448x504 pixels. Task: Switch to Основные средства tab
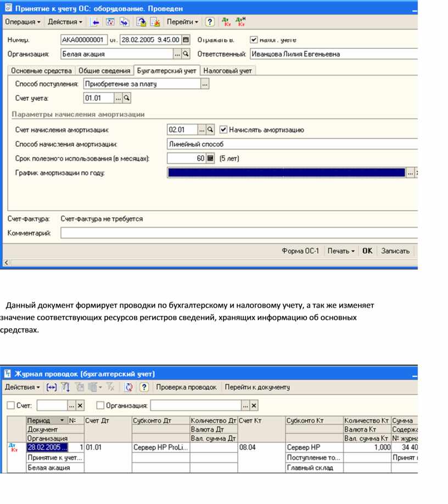point(41,71)
